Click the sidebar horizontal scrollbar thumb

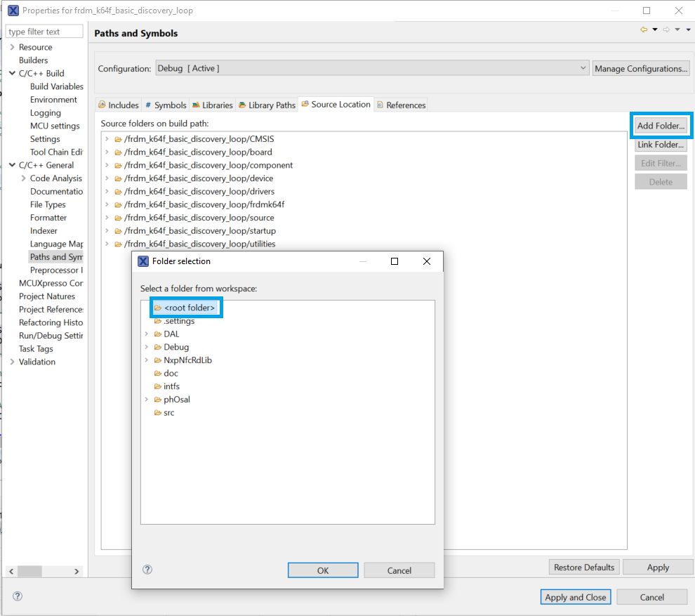29,571
